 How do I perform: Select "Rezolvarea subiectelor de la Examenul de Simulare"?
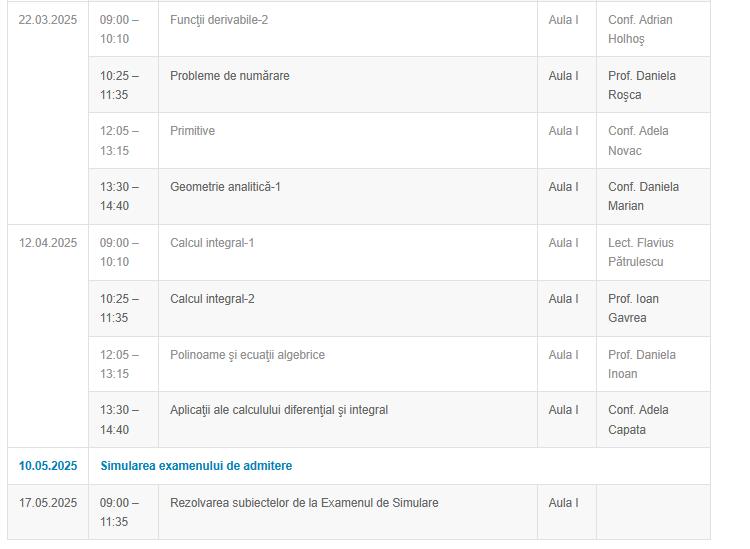304,503
